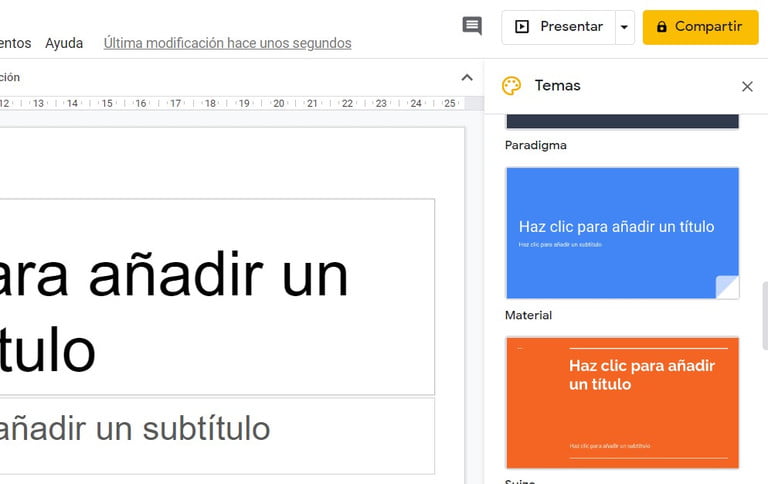The width and height of the screenshot is (768, 484).
Task: Select the blue Material theme thumbnail
Action: coord(623,233)
